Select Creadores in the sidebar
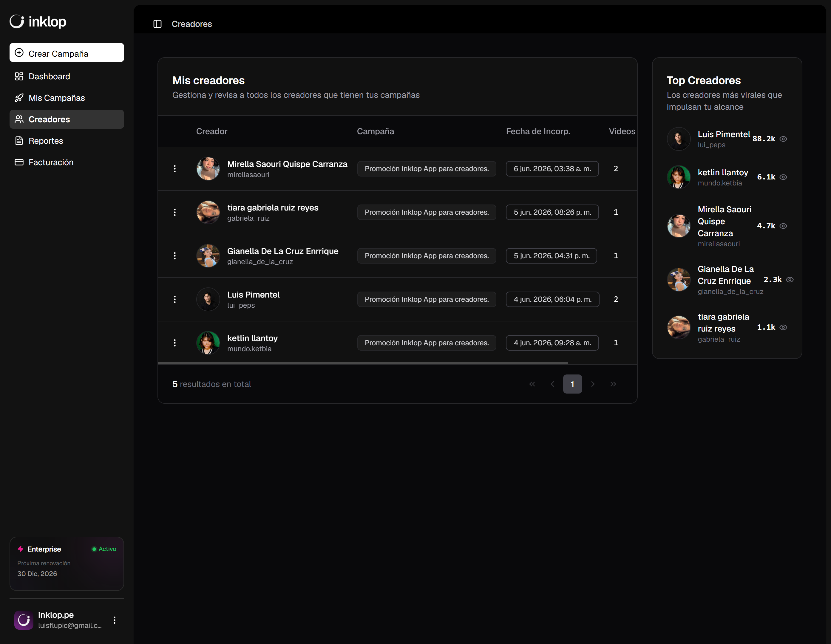Screen dimensions: 831x644 coord(67,120)
